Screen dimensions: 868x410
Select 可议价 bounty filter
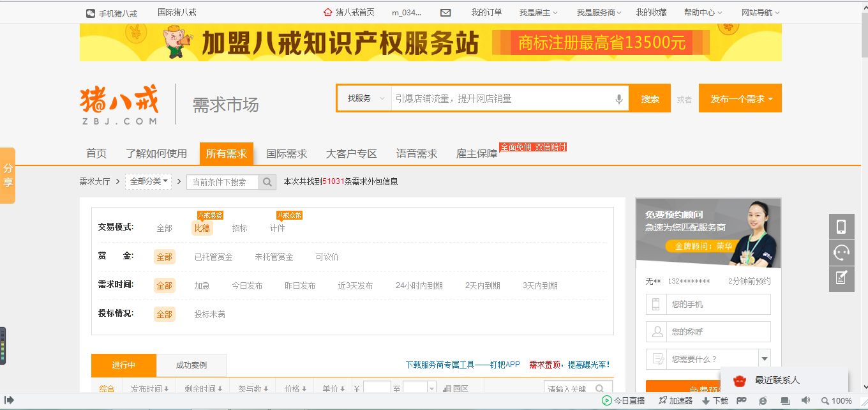tap(327, 257)
